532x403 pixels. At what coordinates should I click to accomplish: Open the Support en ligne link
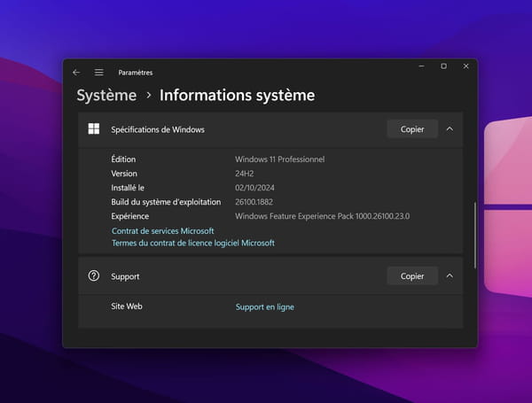tap(265, 307)
